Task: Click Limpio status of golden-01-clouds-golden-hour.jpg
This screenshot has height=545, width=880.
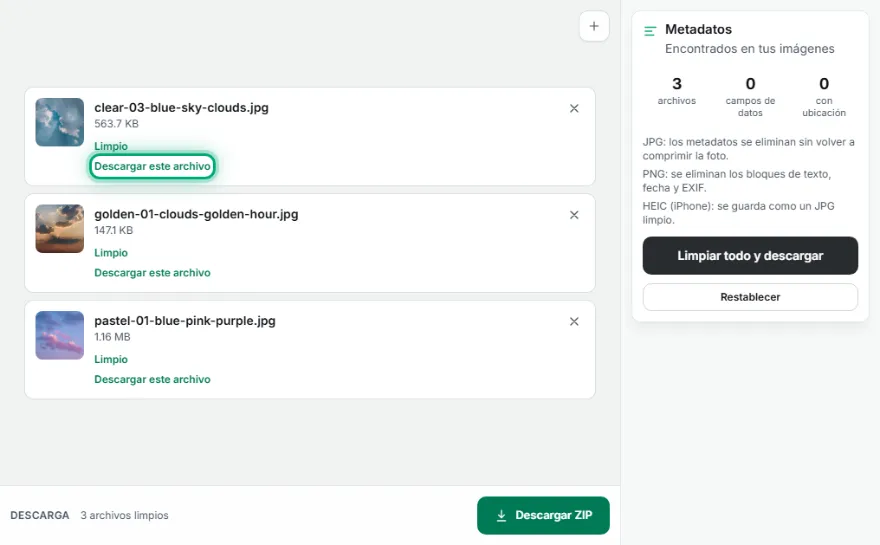Action: click(x=111, y=253)
